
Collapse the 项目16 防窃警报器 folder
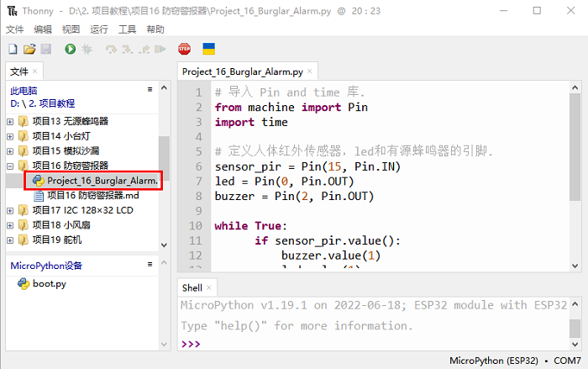[10, 166]
